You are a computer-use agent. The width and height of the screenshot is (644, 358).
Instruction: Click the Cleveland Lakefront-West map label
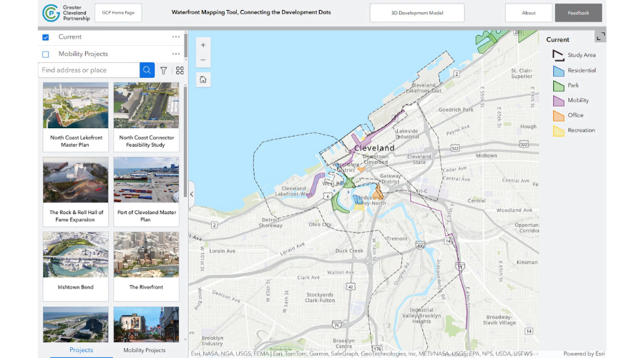tap(293, 191)
